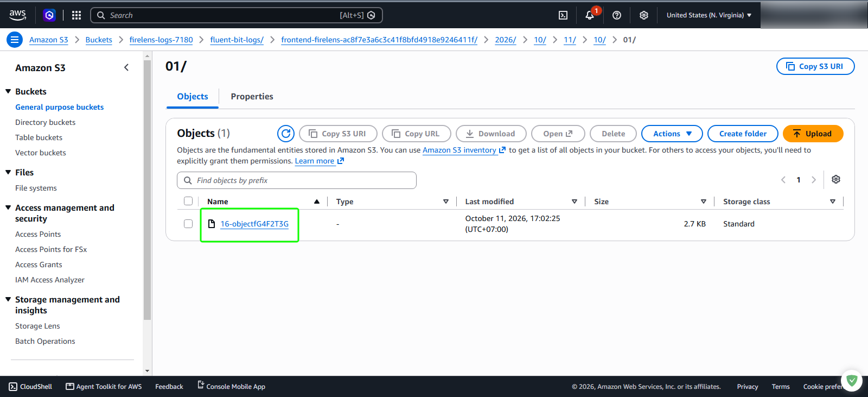
Task: Go to next page arrow
Action: (814, 180)
